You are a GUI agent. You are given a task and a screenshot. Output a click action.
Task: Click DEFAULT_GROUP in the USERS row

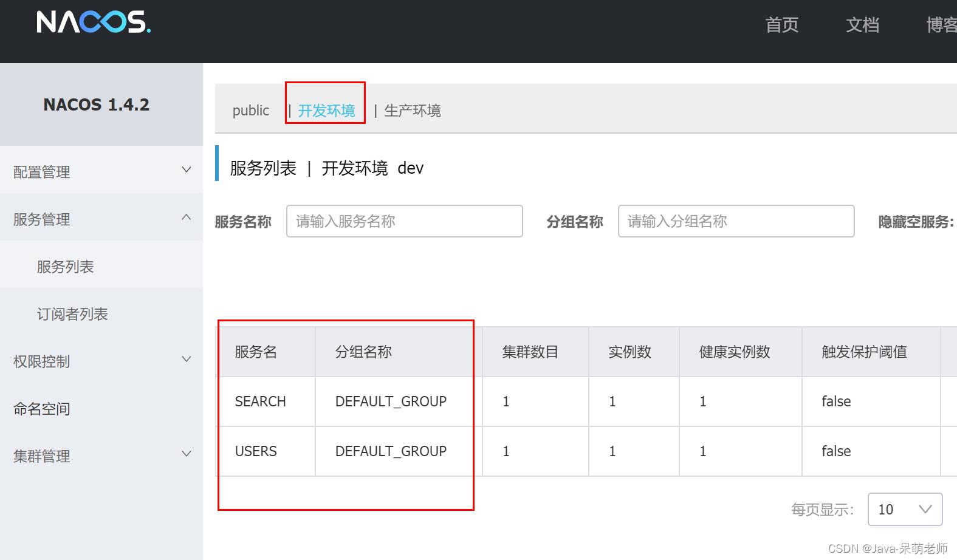391,451
